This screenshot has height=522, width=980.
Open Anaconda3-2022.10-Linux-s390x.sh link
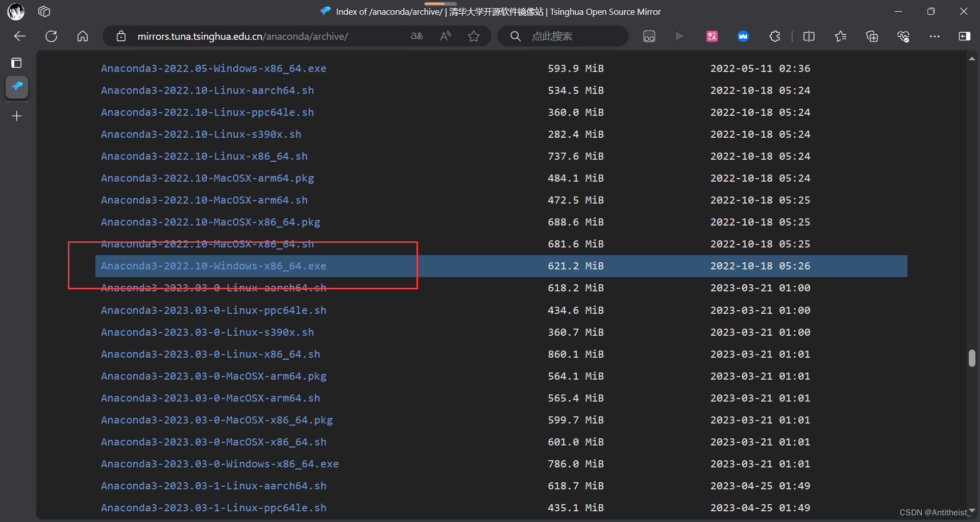click(x=201, y=134)
